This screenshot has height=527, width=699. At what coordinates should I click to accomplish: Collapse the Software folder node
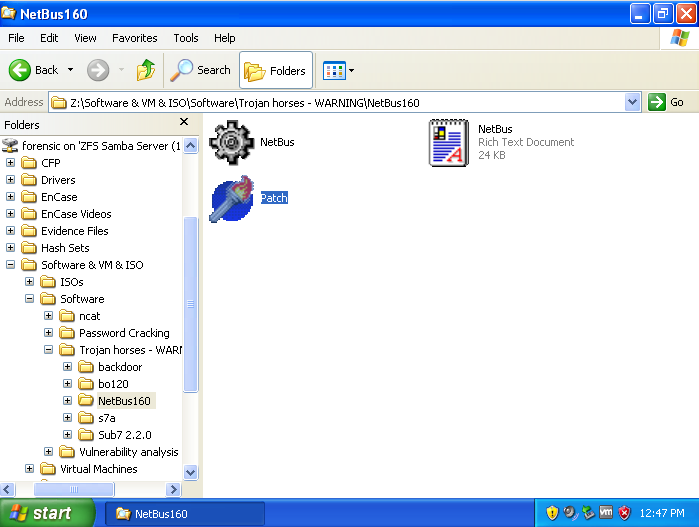tap(29, 299)
